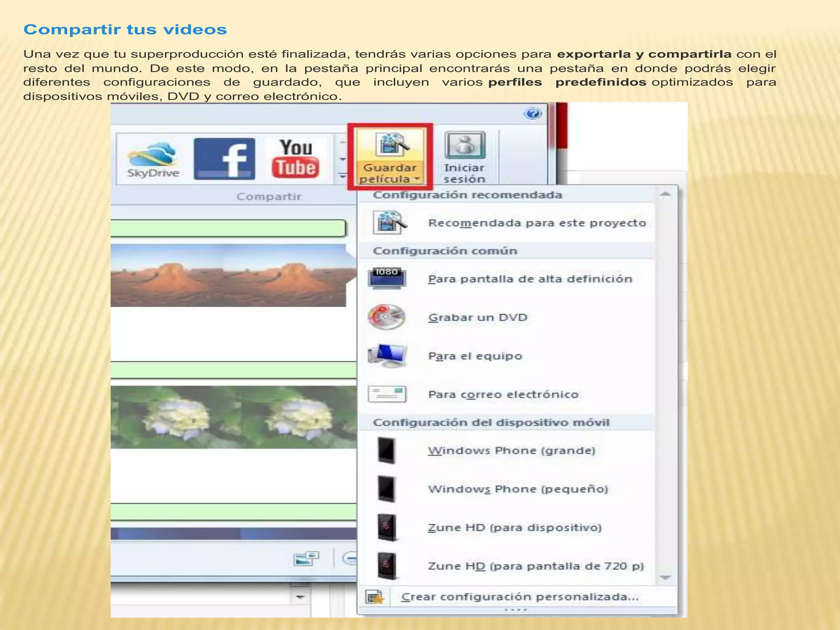The height and width of the screenshot is (630, 840).
Task: Select the desert landscape clip thumbnail
Action: (x=229, y=275)
